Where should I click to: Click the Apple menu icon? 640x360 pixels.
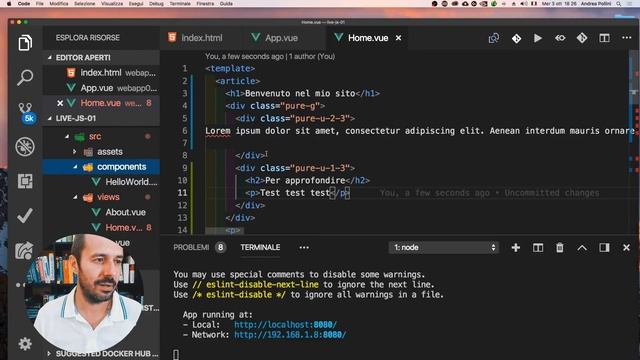point(9,4)
